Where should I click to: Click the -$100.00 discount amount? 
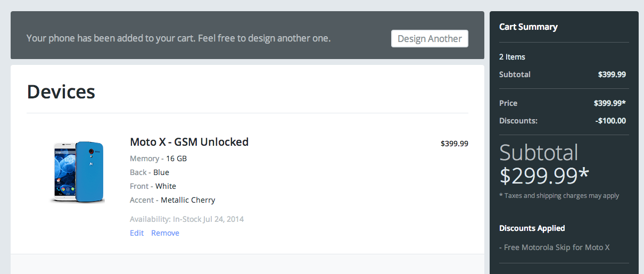(x=610, y=121)
